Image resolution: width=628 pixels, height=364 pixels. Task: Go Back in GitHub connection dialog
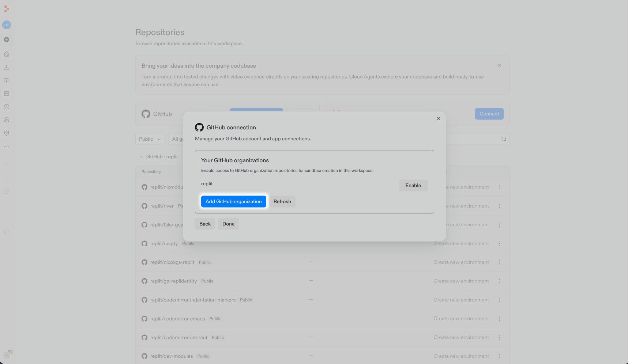pyautogui.click(x=205, y=224)
